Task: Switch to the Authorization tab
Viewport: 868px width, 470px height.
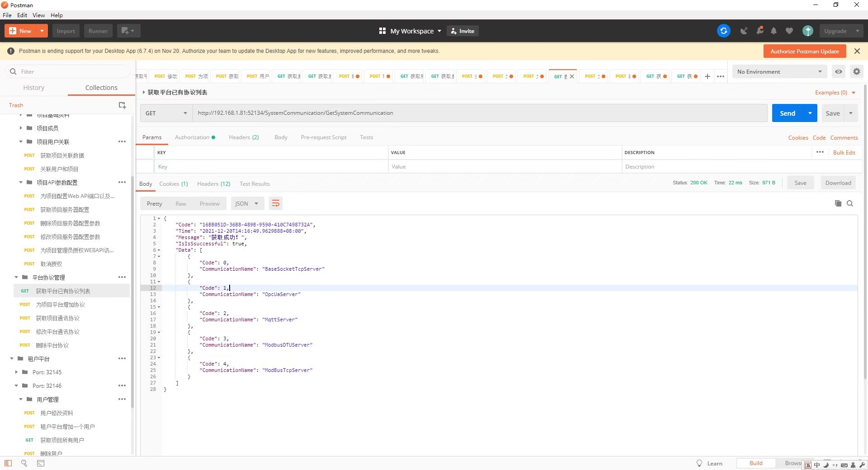Action: 195,137
